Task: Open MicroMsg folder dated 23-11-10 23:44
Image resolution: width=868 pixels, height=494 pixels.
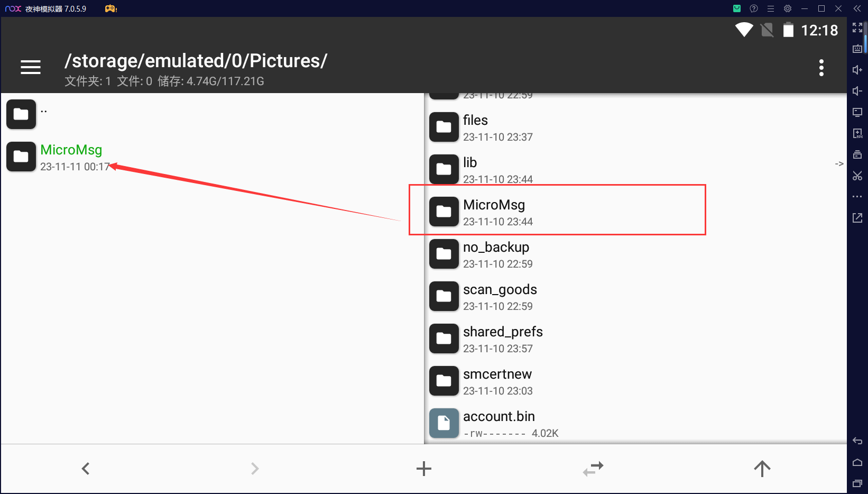Action: click(635, 212)
